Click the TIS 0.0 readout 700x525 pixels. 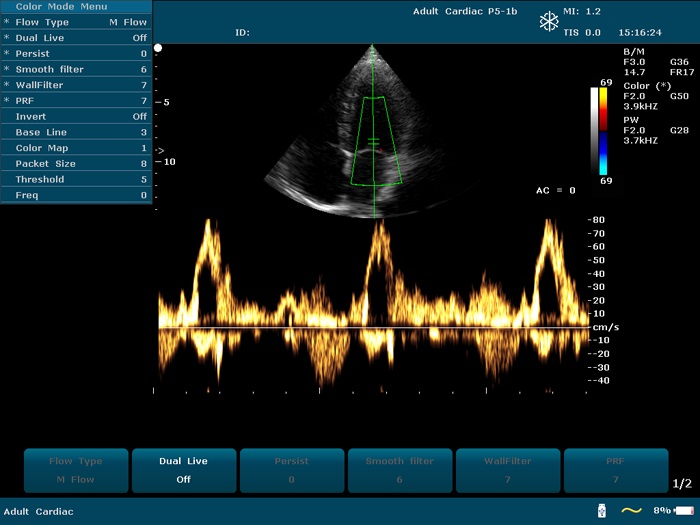point(582,33)
